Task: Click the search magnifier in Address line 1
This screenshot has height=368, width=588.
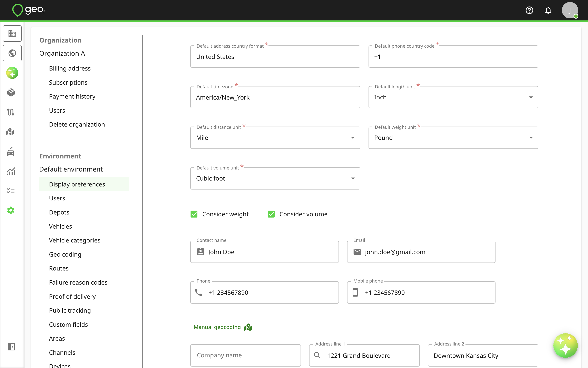Action: tap(317, 355)
